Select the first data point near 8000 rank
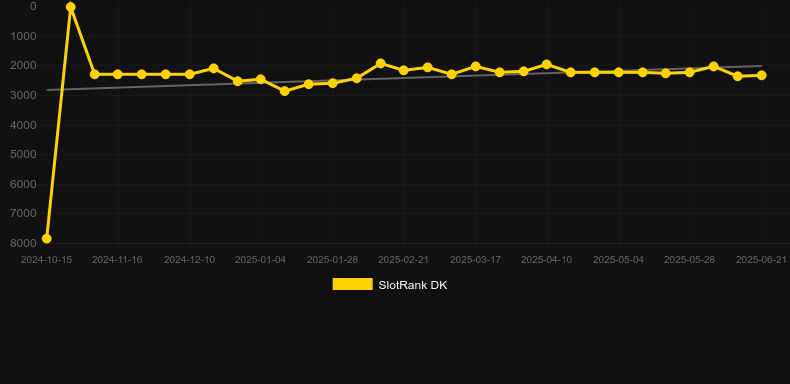 [x=46, y=238]
